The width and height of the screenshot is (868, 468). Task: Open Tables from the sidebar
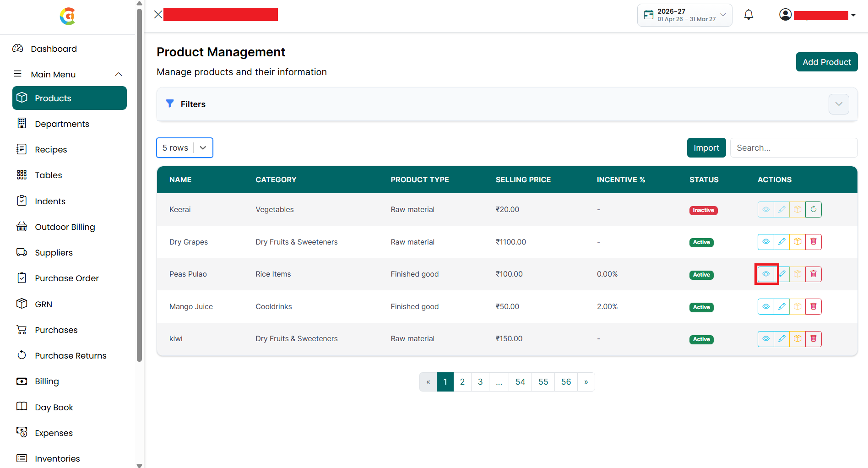pos(70,175)
